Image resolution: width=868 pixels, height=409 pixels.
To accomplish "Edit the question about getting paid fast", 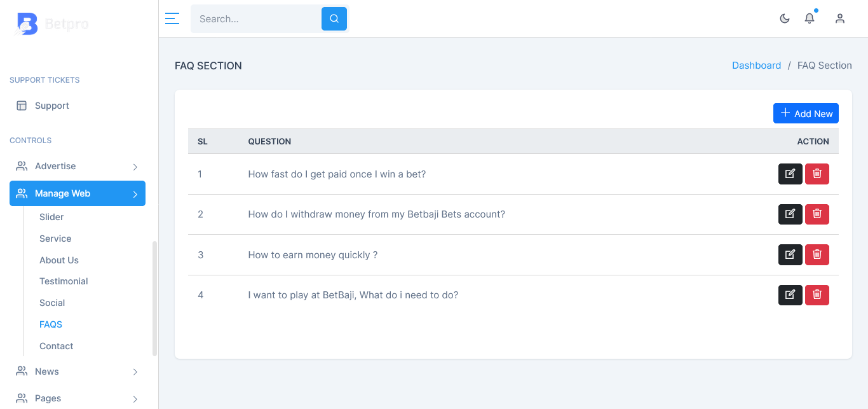I will (790, 174).
